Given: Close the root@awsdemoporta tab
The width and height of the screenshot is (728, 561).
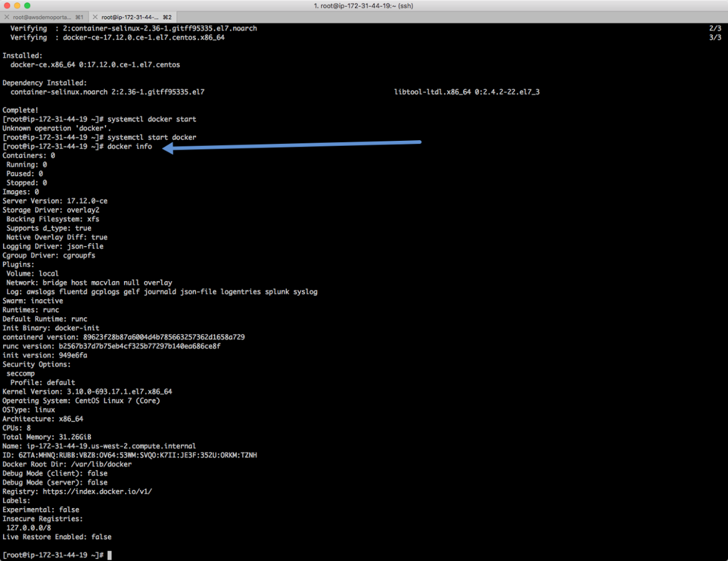Looking at the screenshot, I should pos(6,17).
